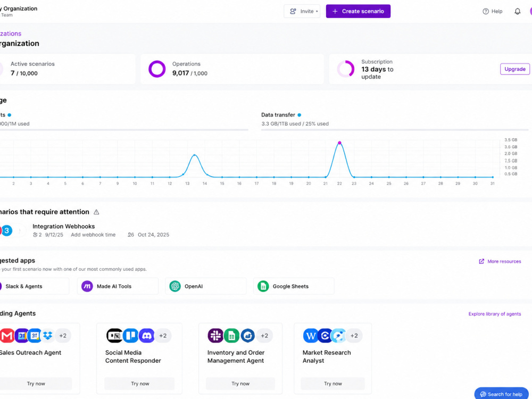
Task: Click the Add webhook time text
Action: point(93,235)
